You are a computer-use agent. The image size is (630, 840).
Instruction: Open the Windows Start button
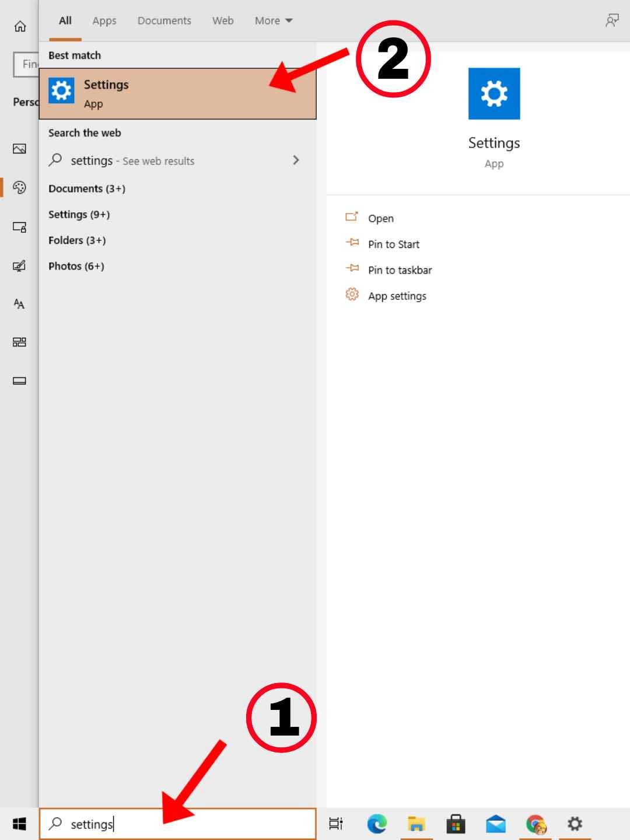[19, 824]
